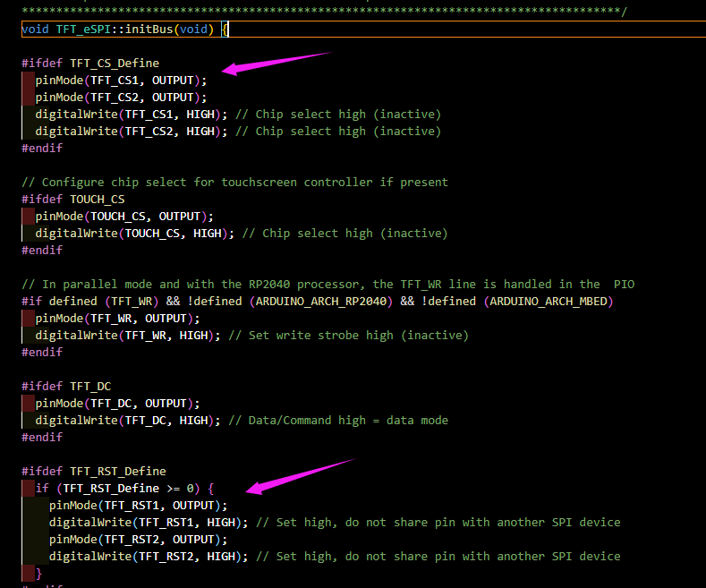The height and width of the screenshot is (588, 706).
Task: Click 'pinMode(TOUCH_CS, OUTPUT);' line
Action: [x=124, y=217]
